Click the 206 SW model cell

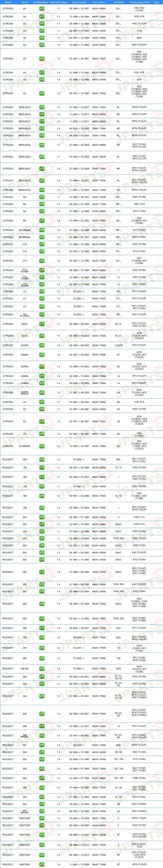click(x=25, y=669)
